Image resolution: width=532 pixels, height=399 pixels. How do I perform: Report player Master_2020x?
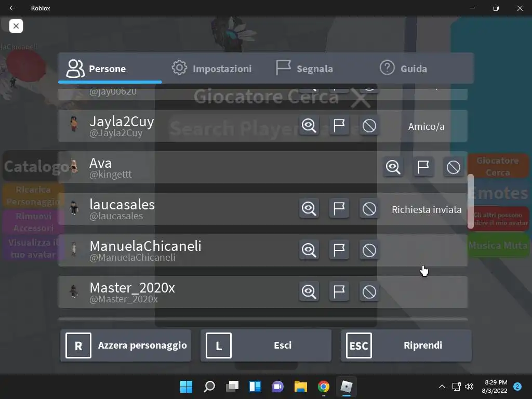point(339,292)
